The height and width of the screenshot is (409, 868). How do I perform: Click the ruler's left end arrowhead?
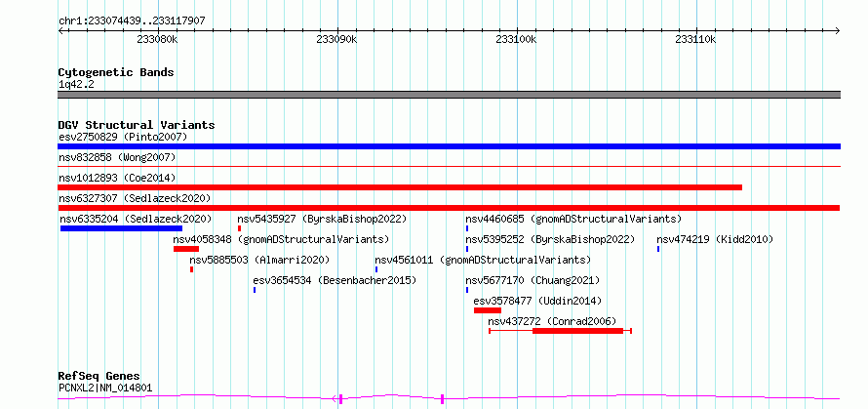(x=60, y=30)
